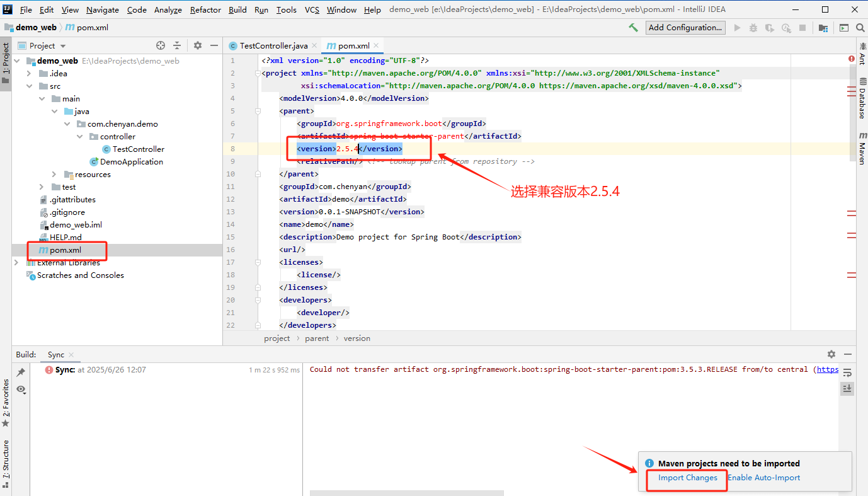Select .gitignore file in project tree
The width and height of the screenshot is (868, 496).
point(67,212)
